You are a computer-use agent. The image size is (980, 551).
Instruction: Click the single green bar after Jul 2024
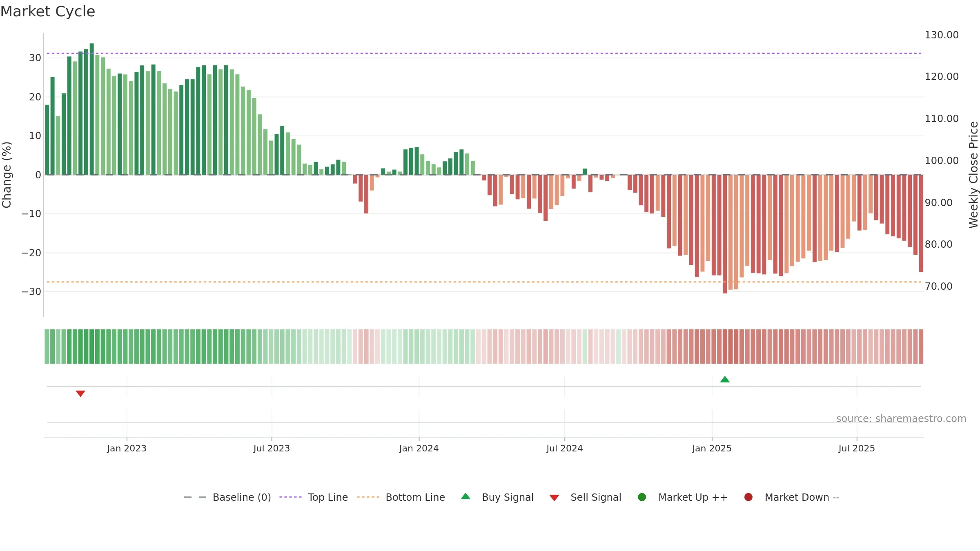coord(585,171)
